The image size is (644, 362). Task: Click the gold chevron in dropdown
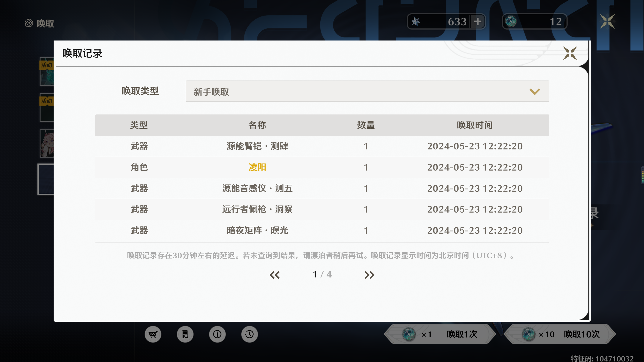point(535,91)
